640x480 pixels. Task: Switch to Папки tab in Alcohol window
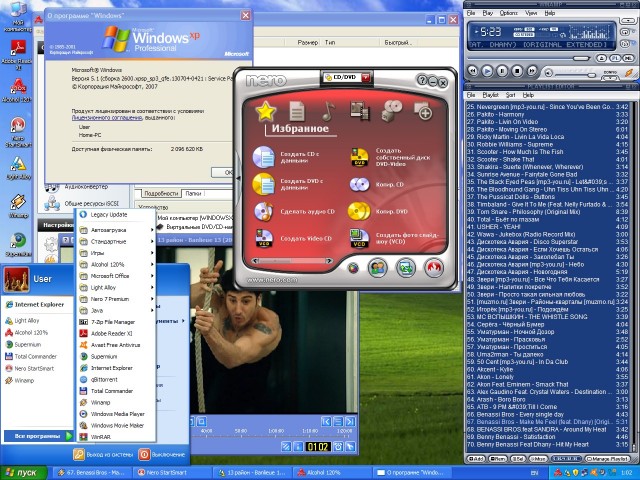pyautogui.click(x=194, y=193)
